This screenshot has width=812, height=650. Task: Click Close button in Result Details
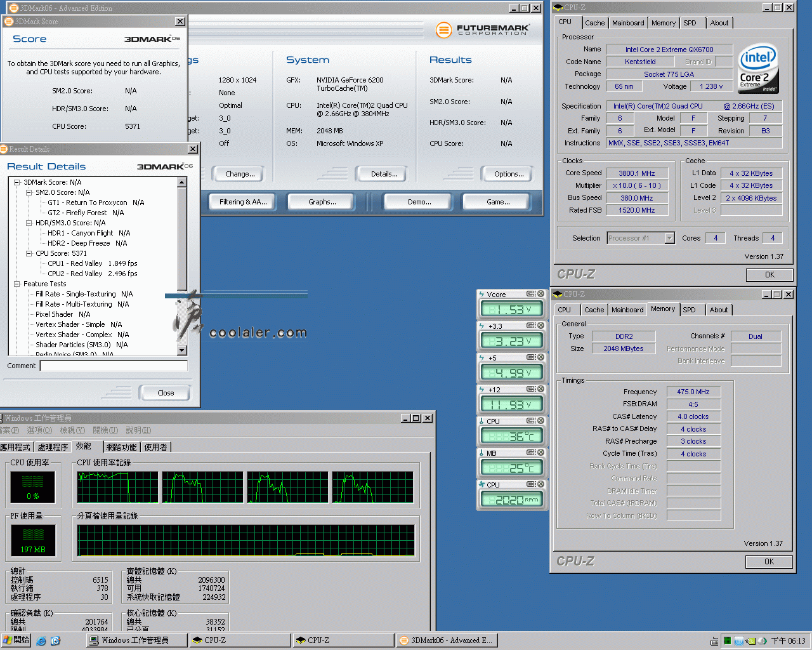(x=166, y=393)
